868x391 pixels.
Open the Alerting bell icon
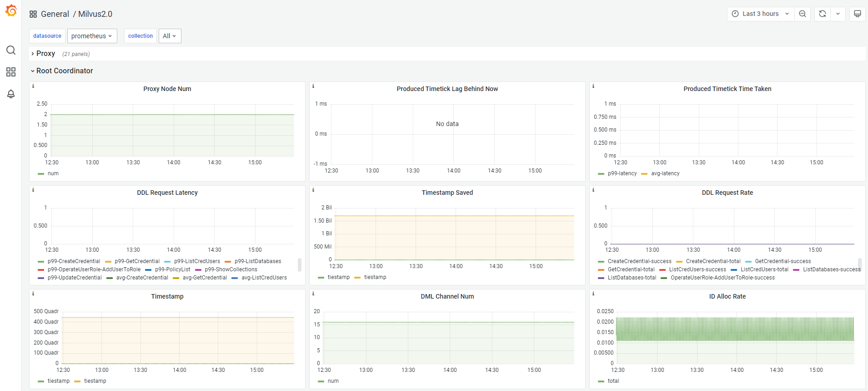click(11, 94)
